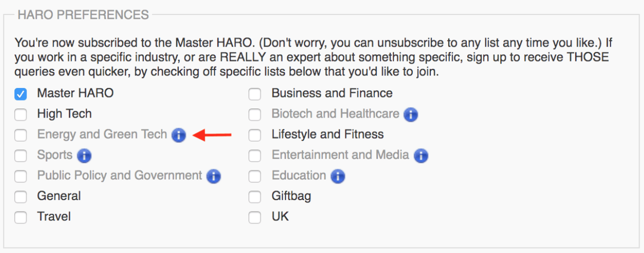
Task: Click the Biotech and Healthcare label
Action: 335,114
